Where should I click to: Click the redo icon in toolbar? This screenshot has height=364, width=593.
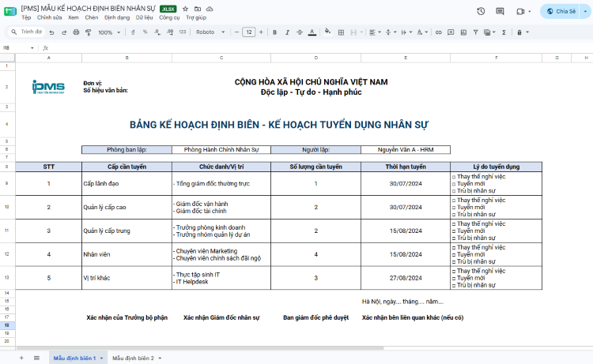[x=64, y=32]
